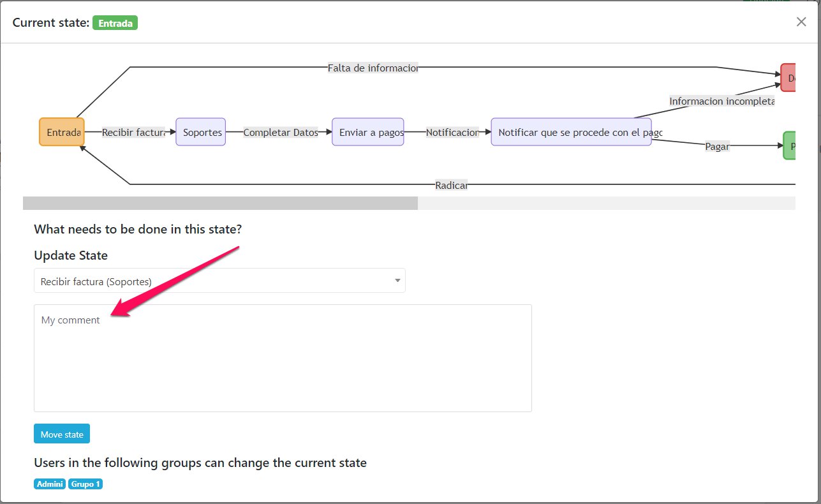Select the orange Entrada workflow node

coord(62,133)
